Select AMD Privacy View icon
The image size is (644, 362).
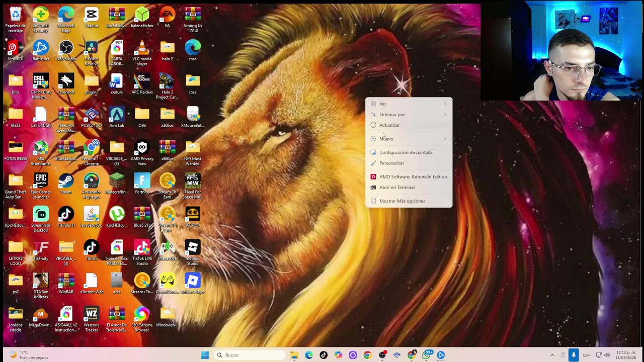(x=142, y=153)
